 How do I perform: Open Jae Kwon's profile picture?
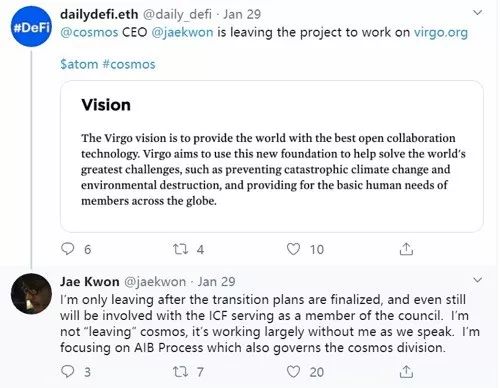point(31,294)
